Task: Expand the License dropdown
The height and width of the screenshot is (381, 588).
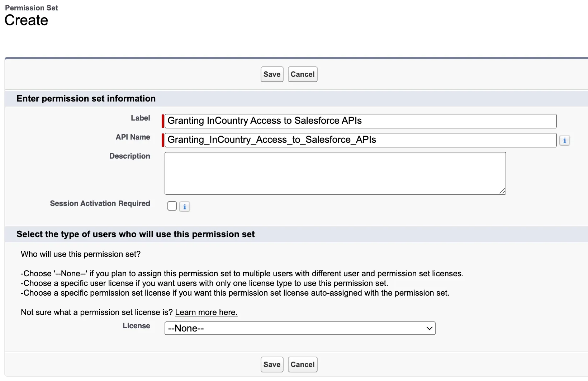Action: (x=300, y=328)
